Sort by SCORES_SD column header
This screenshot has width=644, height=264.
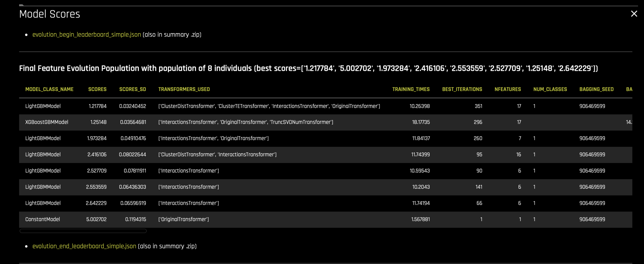[x=132, y=89]
